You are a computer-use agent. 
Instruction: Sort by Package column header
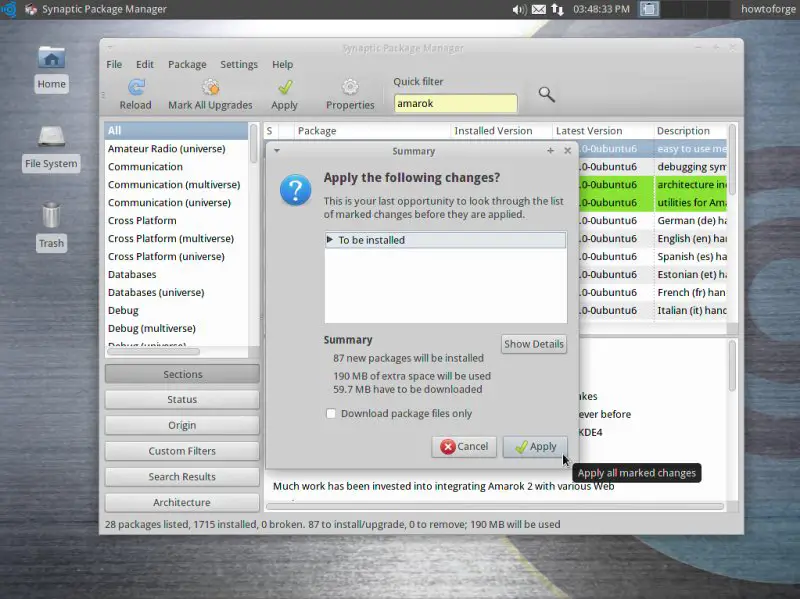(372, 131)
